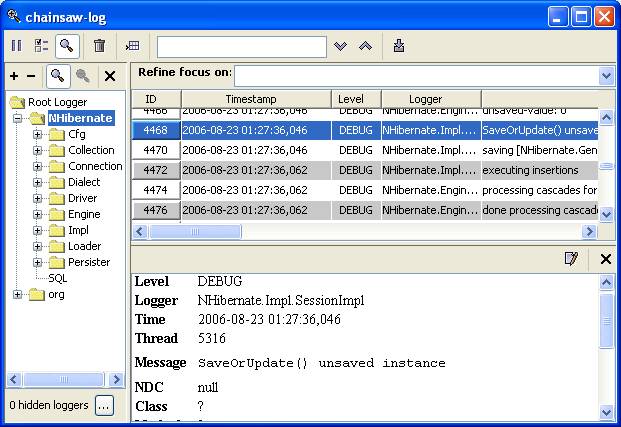Select event row ID 4470
This screenshot has height=427, width=621.
click(x=365, y=150)
